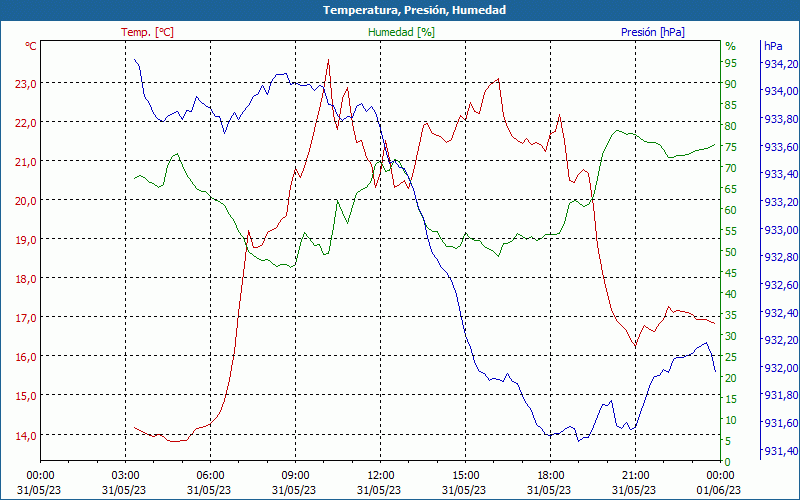Click the blue 'hPa' axis unit label

click(773, 46)
